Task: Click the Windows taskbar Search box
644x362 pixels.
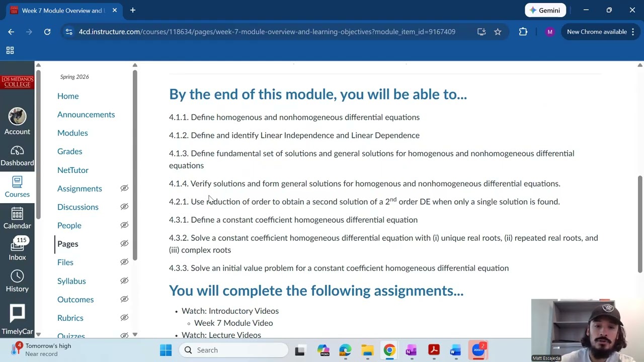Action: [233, 350]
